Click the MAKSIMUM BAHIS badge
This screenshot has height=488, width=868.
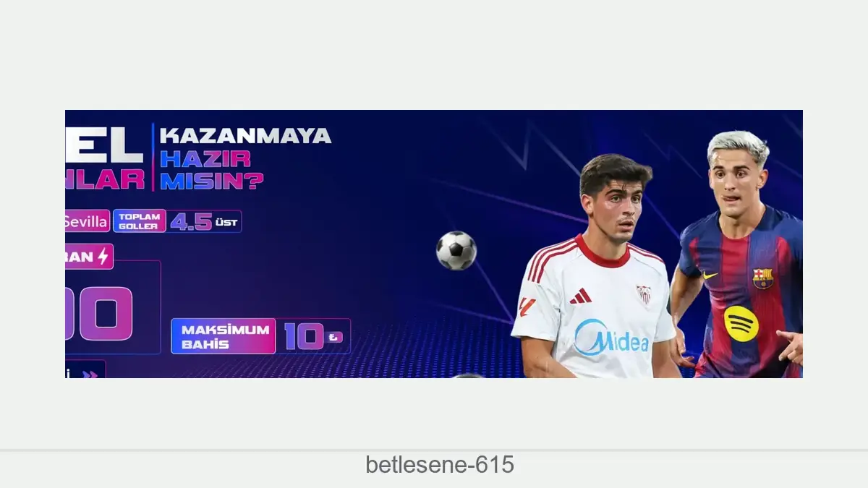click(224, 336)
